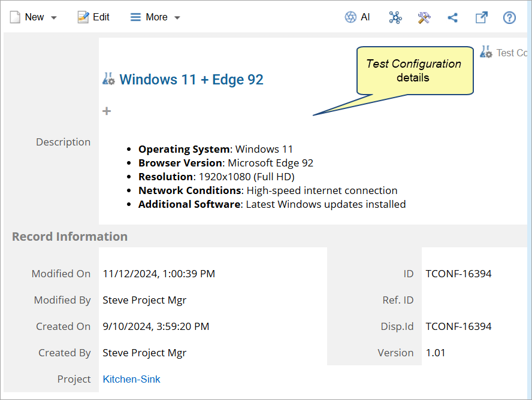The width and height of the screenshot is (532, 400).
Task: Click the tools hammer and wrench icon
Action: [424, 17]
